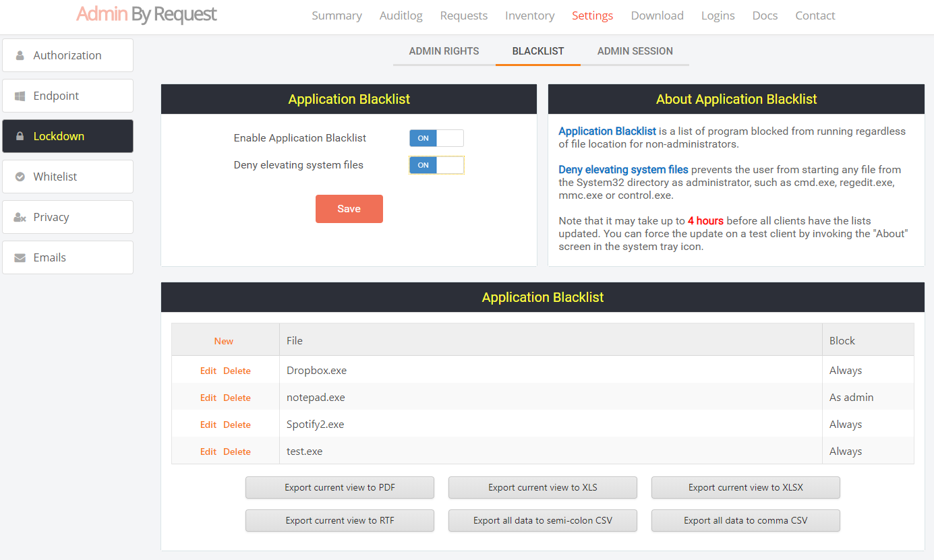Toggle Deny elevating system files switch

coord(436,165)
